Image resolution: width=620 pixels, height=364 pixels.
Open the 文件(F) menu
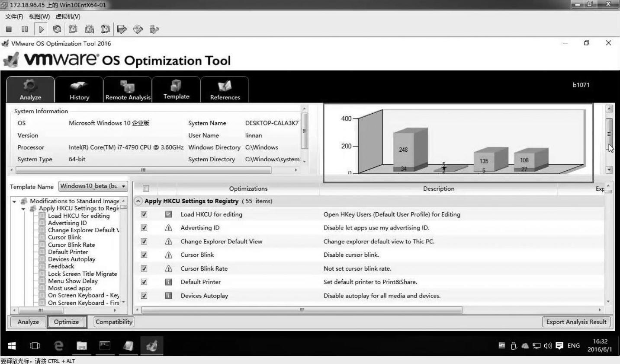(14, 17)
